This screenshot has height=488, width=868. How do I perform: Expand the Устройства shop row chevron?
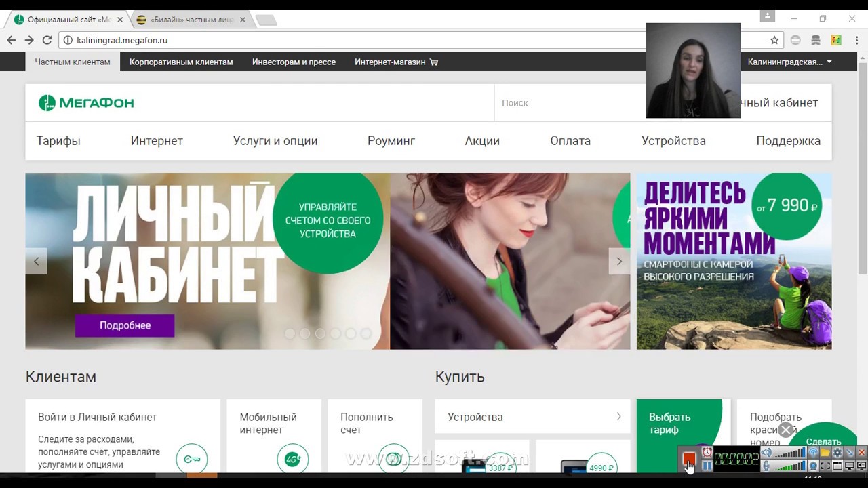(x=618, y=417)
